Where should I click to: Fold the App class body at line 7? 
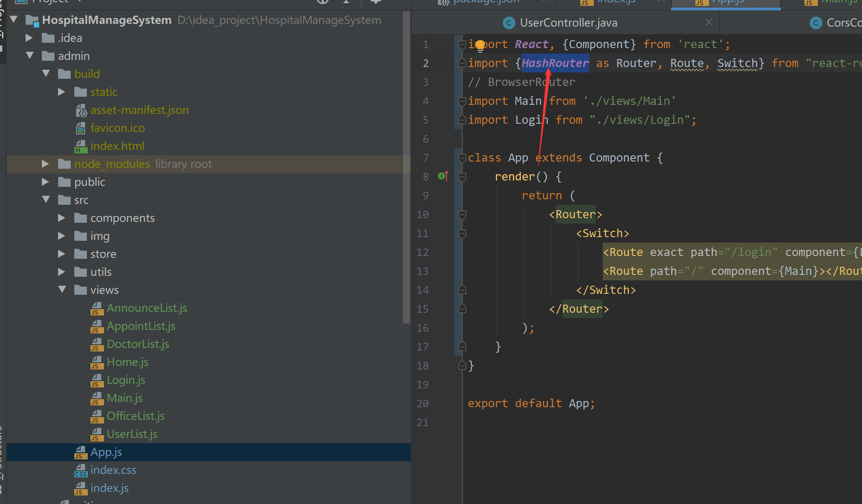(462, 157)
